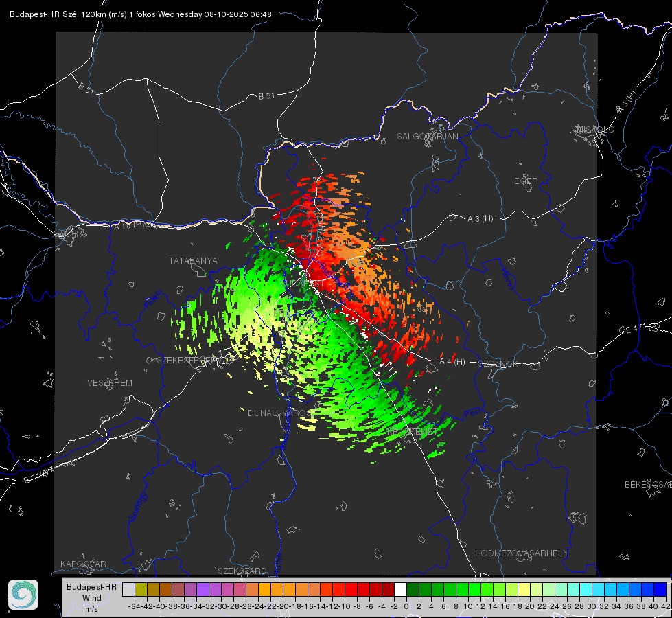Viewport: 672px width, 618px height.
Task: Click the A 4 (H) road label
Action: pos(452,362)
